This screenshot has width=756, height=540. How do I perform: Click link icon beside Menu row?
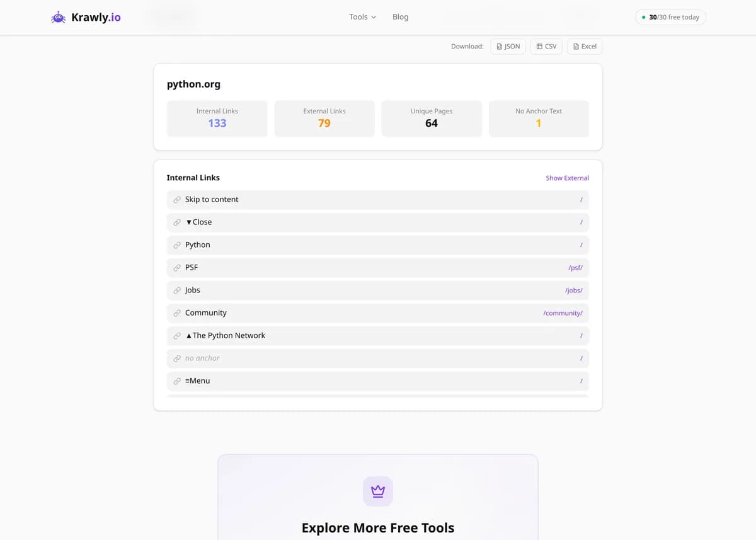click(177, 381)
